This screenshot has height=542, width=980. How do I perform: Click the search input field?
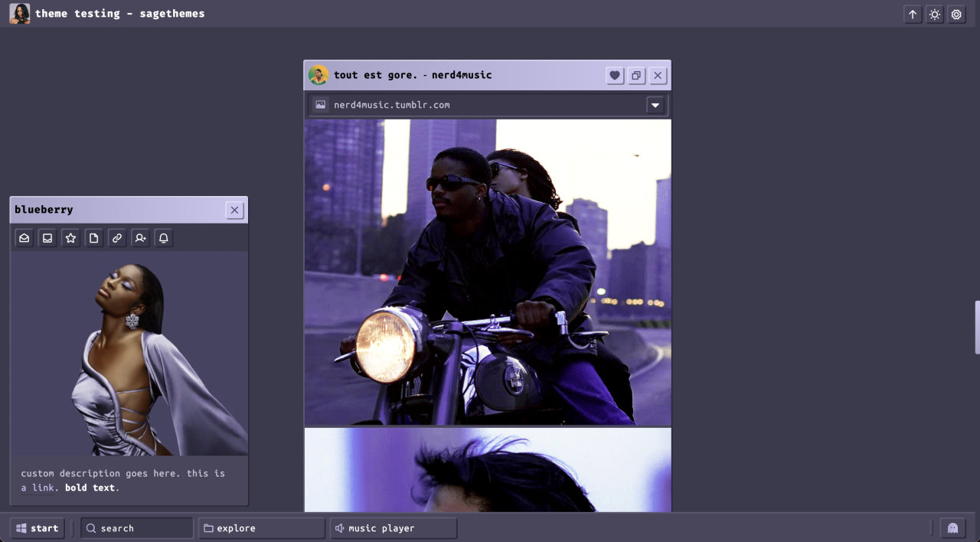click(x=138, y=528)
